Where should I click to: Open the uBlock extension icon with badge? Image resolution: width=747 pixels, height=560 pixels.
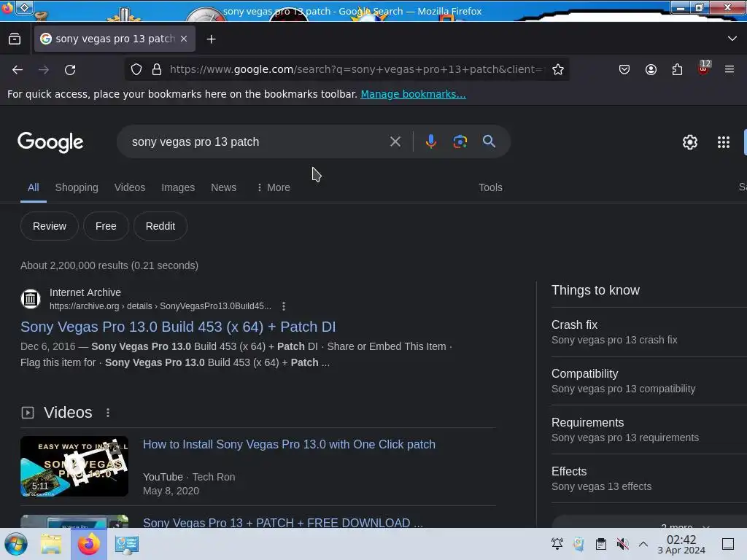click(x=704, y=69)
